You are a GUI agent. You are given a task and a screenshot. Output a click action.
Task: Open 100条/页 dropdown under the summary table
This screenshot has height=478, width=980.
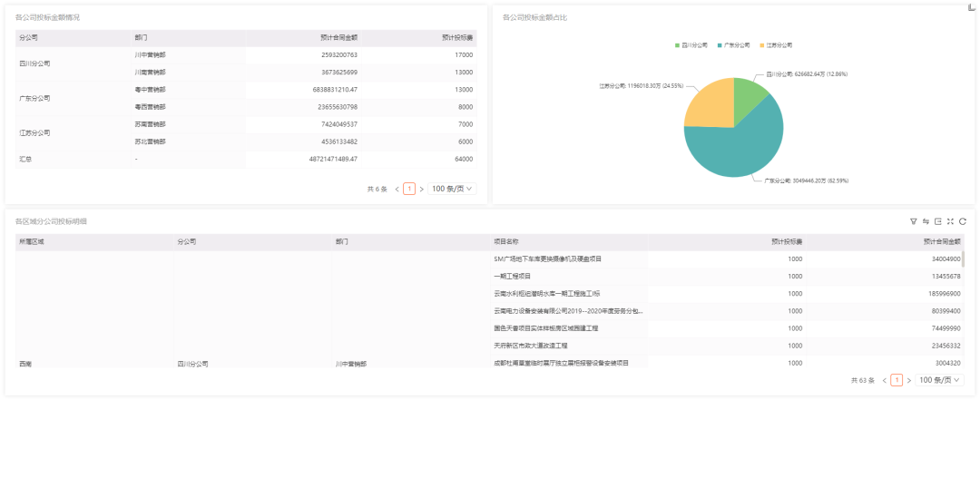(452, 189)
